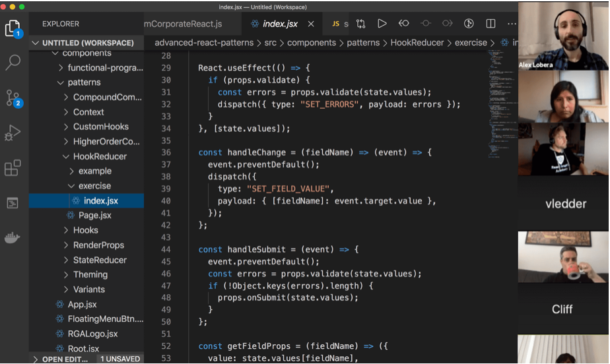Viewport: 610px width, 364px height.
Task: Expand the CompoundComponents folder
Action: coord(107,97)
